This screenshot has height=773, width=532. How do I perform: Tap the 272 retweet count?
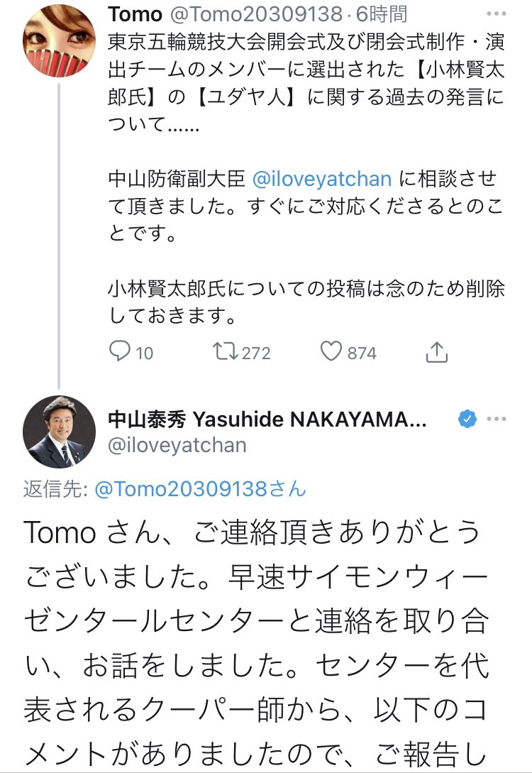coord(256,353)
